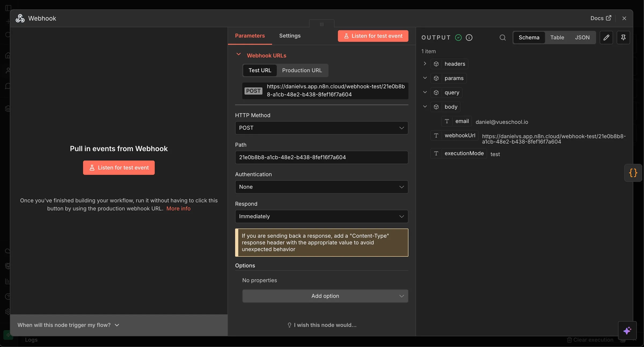Open the Respond dropdown
Screen dimensions: 644x347
click(321, 216)
